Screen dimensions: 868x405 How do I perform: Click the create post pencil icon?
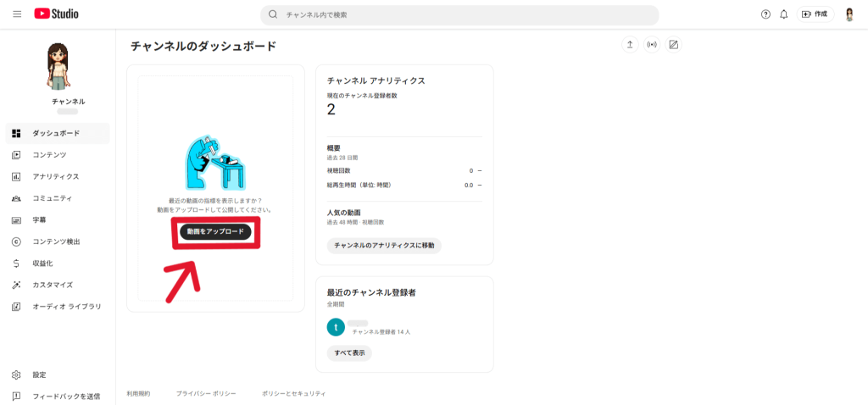[674, 45]
